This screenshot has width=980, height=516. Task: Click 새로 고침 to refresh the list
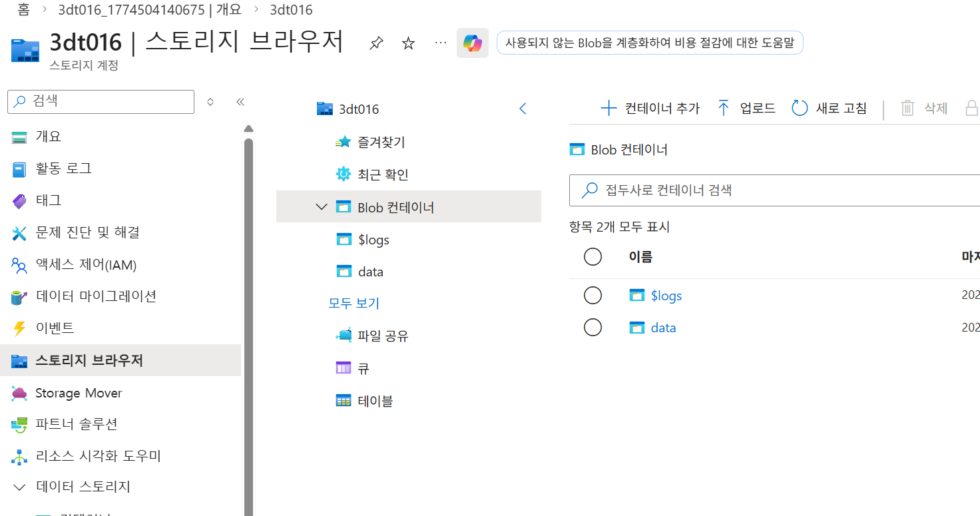830,109
